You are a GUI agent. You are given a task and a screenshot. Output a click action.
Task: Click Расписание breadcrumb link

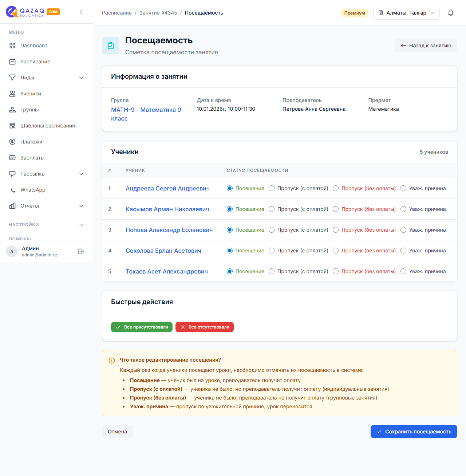(117, 13)
